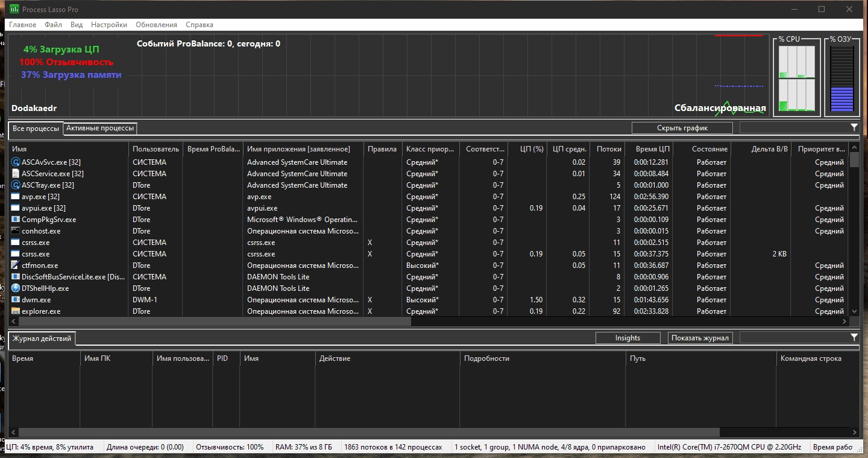Click the action log horizontal scrollbar thumb
Viewport: 868px width, 458px height.
click(370, 433)
